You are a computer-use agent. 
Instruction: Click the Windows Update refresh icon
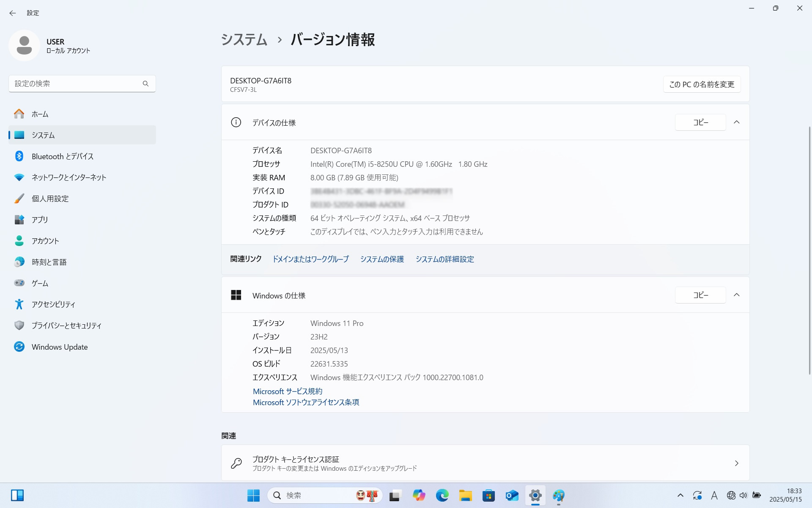(19, 347)
